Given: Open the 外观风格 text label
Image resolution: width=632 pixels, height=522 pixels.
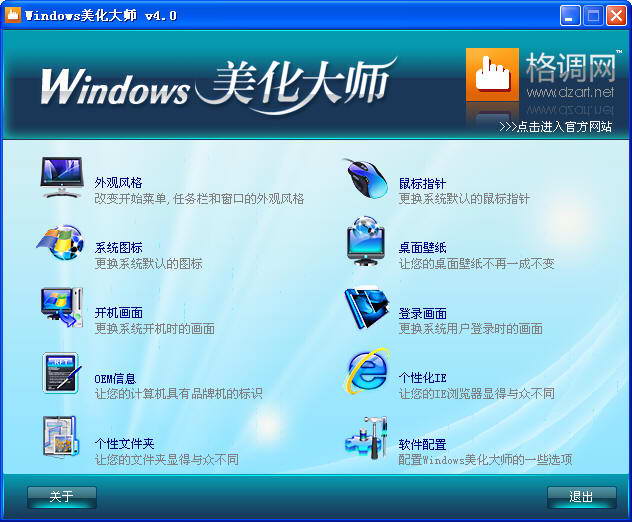Looking at the screenshot, I should (x=118, y=183).
